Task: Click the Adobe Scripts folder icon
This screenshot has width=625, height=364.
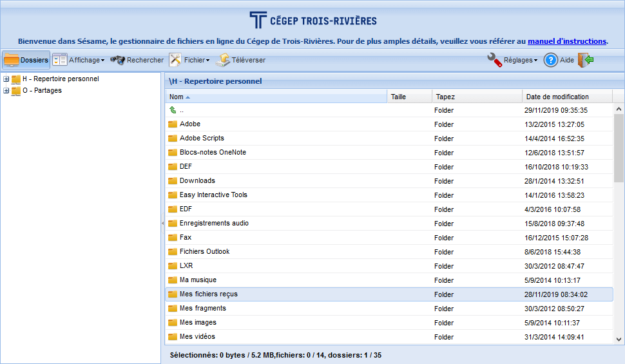Action: [x=173, y=139]
